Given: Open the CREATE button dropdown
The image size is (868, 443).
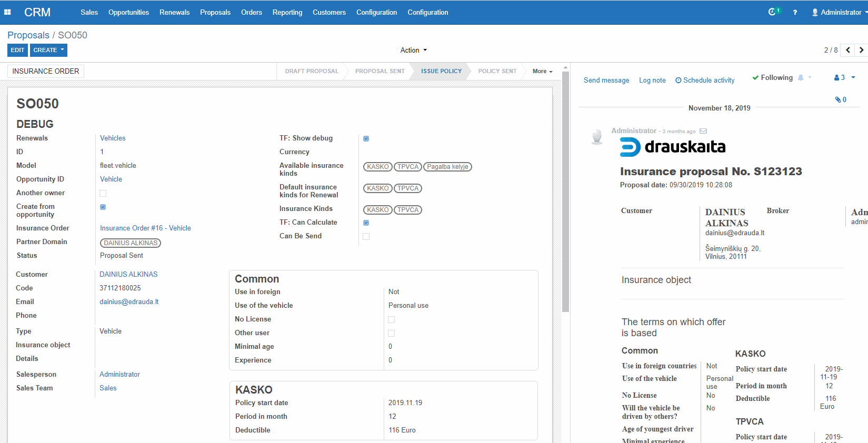Looking at the screenshot, I should tap(48, 50).
